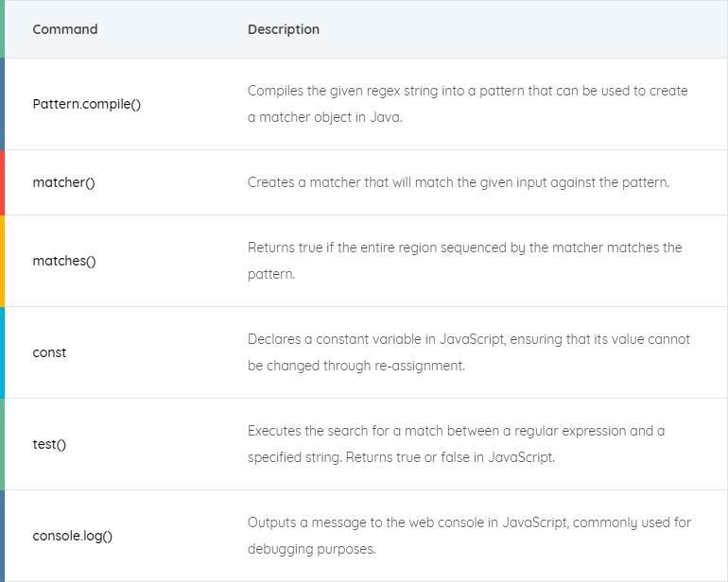Click the 'Declares a constant variable' description
Viewport: 728px width, 582px height.
(469, 352)
